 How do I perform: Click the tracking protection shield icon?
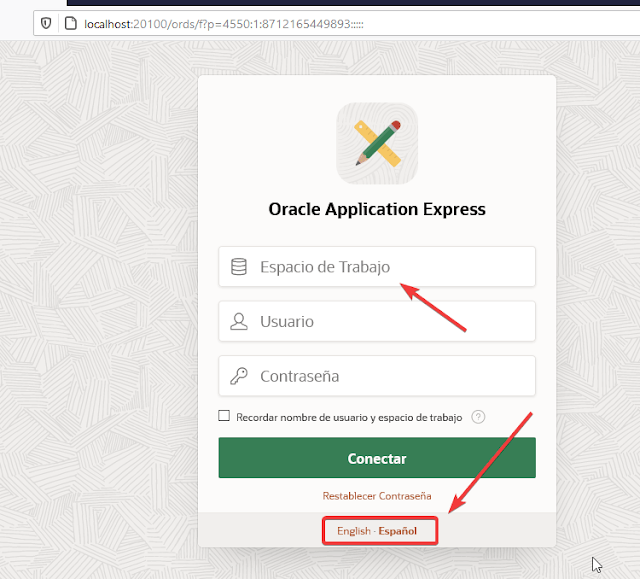[46, 23]
